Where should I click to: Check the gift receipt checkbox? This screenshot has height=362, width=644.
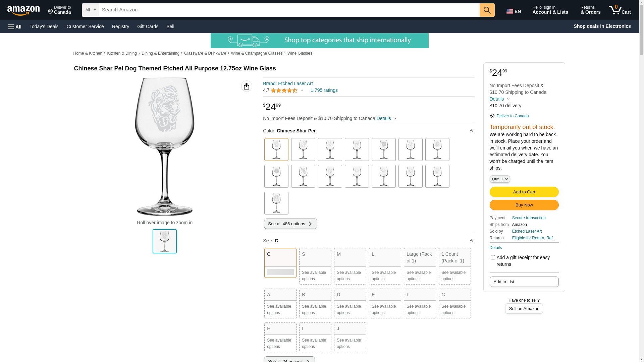point(493,257)
